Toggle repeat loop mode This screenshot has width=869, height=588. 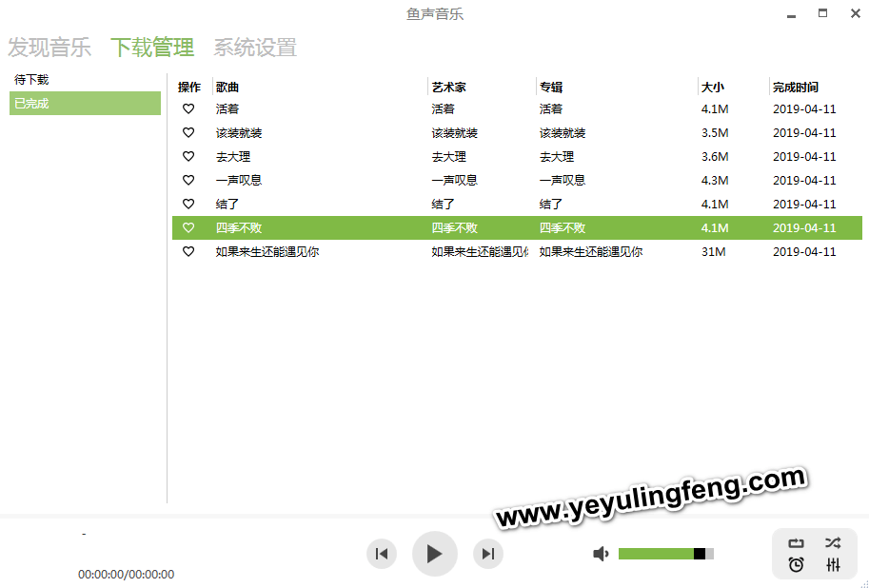pyautogui.click(x=796, y=543)
